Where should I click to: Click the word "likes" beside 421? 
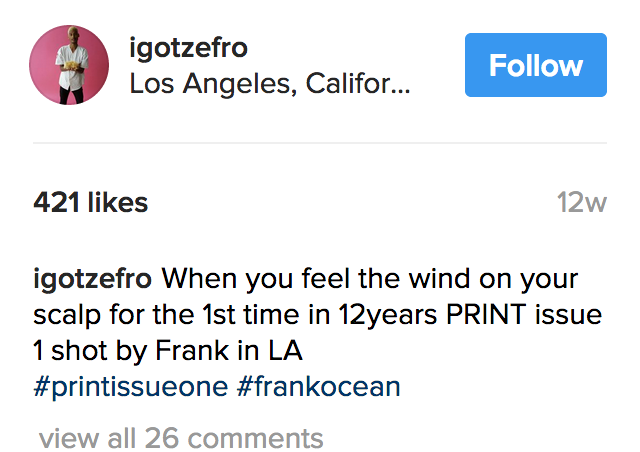click(x=117, y=203)
